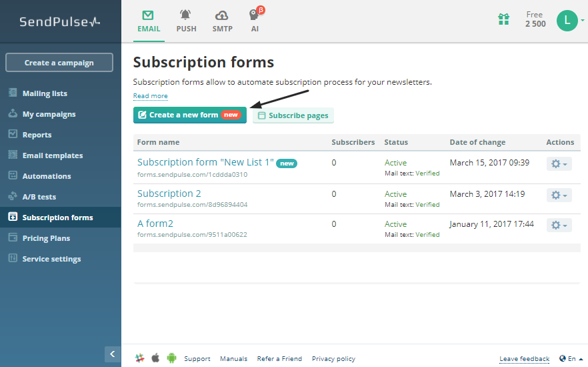This screenshot has height=367, width=588.
Task: Click March 15, 2017 09:39 date cell
Action: (490, 163)
